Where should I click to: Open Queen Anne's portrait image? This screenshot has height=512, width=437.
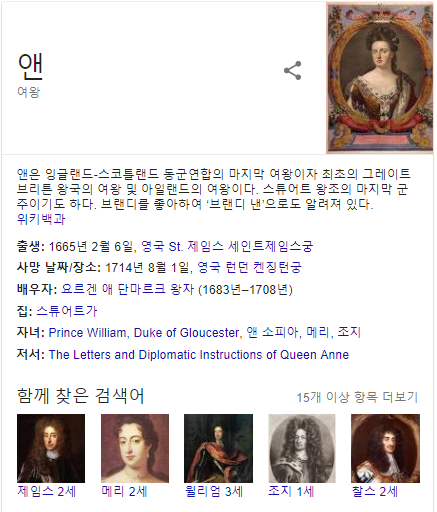[379, 78]
